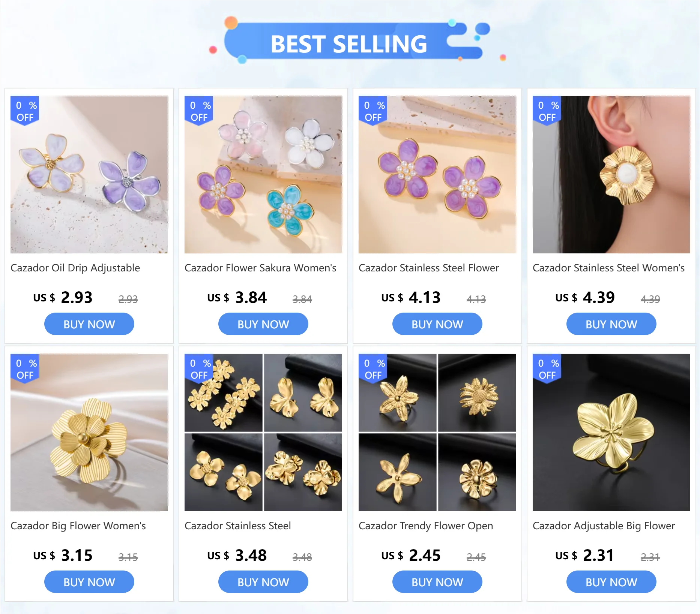Open the gold layered big flower ring image

pyautogui.click(x=89, y=433)
